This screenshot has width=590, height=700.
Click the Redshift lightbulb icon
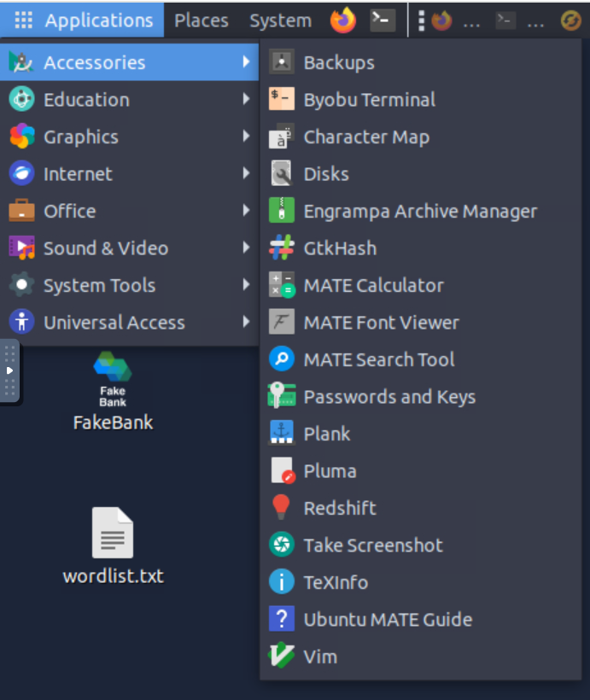[x=282, y=508]
